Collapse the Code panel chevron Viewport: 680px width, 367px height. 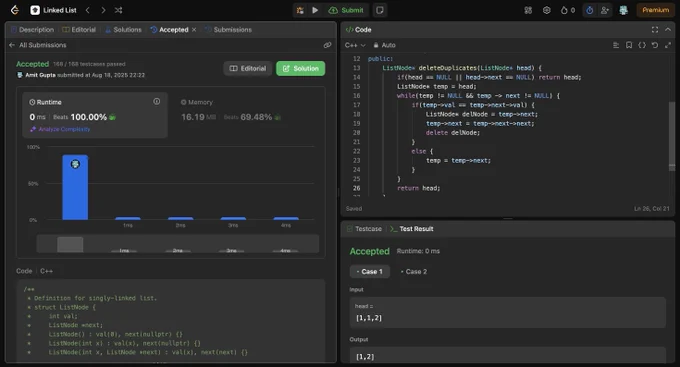pos(668,29)
